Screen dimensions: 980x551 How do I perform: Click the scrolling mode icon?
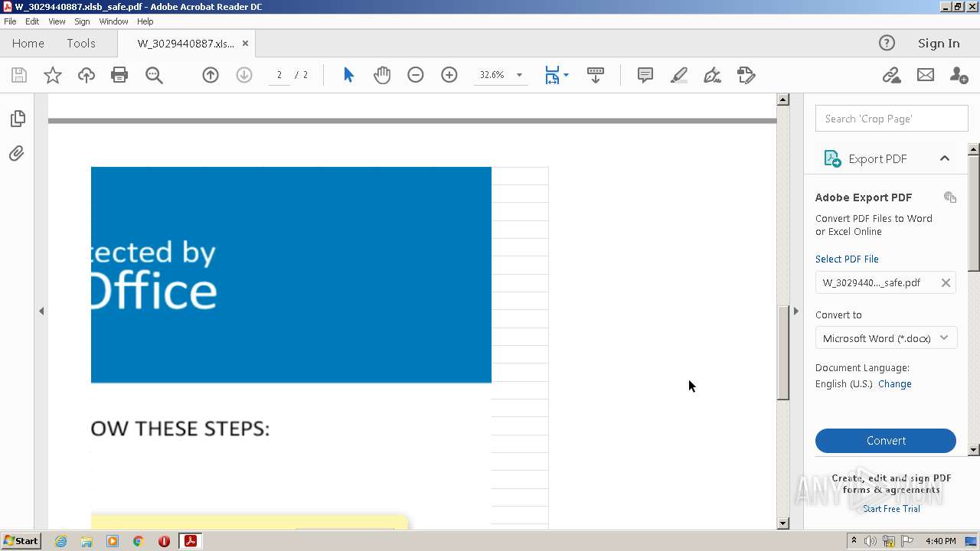tap(596, 75)
